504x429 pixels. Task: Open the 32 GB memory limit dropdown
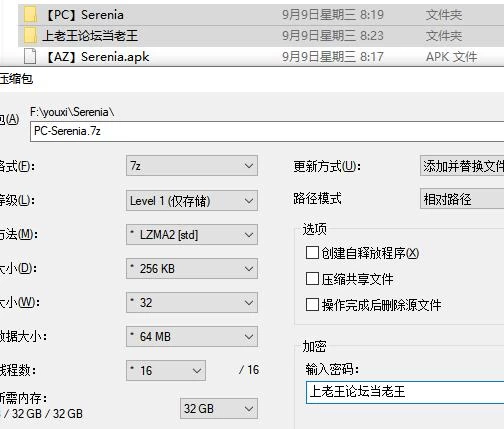pos(219,408)
